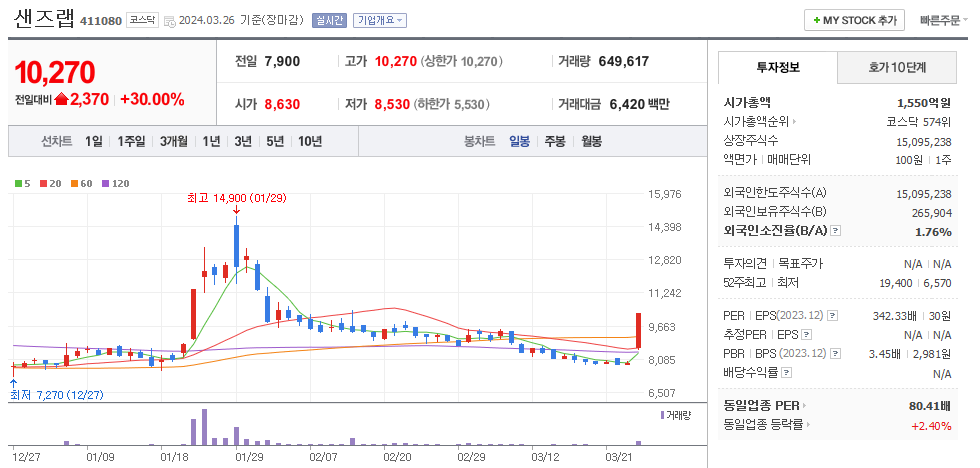Click the stock name 샌즈랩 heading
980x468 pixels.
point(44,19)
